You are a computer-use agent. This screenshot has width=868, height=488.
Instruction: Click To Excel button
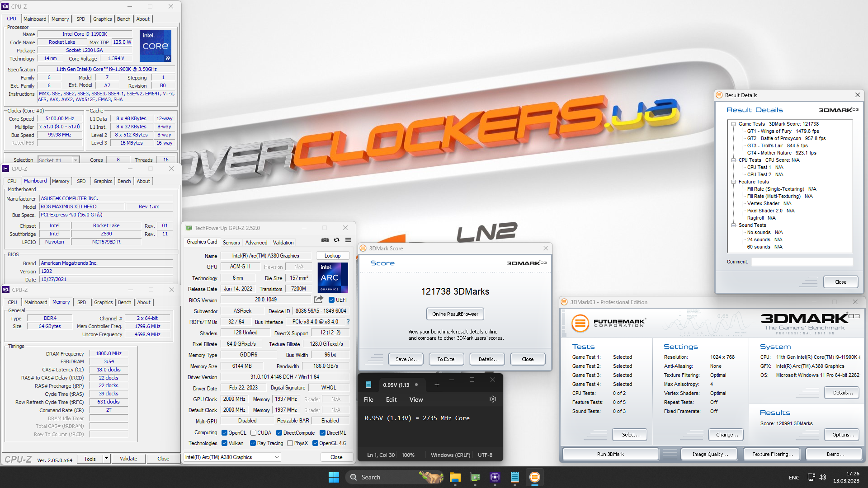446,359
